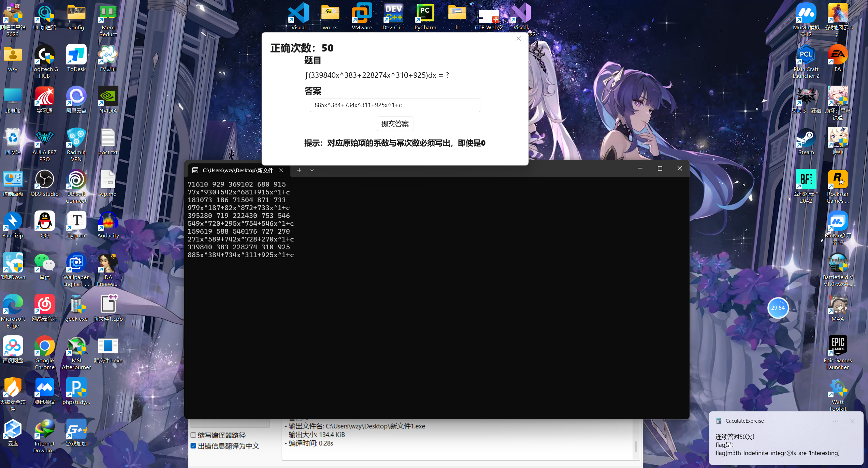
Task: Expand the terminal new-tab dropdown chevron
Action: click(x=312, y=170)
